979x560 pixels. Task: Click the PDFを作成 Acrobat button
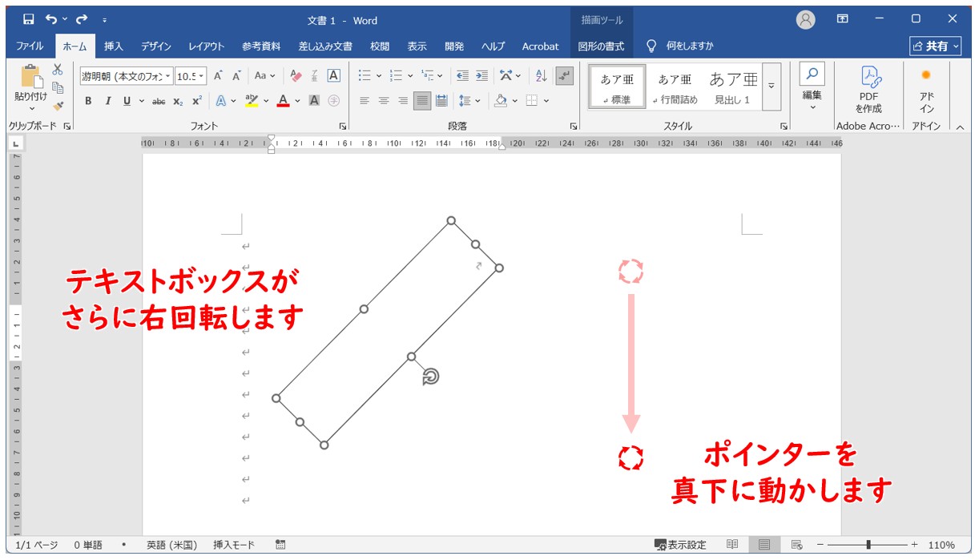(x=869, y=89)
